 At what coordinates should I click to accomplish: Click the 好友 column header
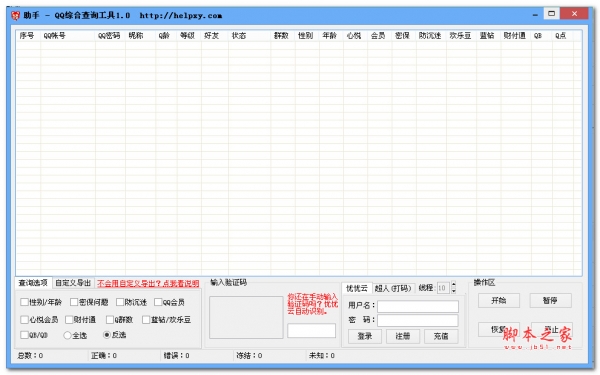tap(215, 36)
